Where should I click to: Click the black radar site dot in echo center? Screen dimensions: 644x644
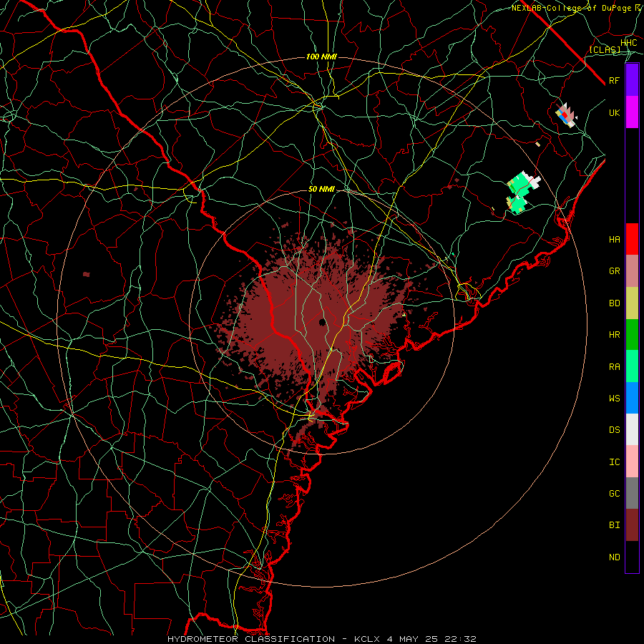[323, 321]
